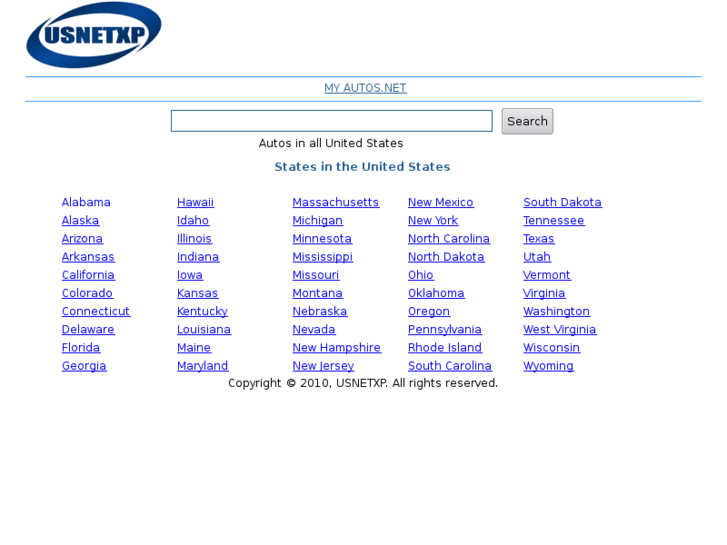Click the Utah link
This screenshot has height=545, width=727.
(537, 256)
